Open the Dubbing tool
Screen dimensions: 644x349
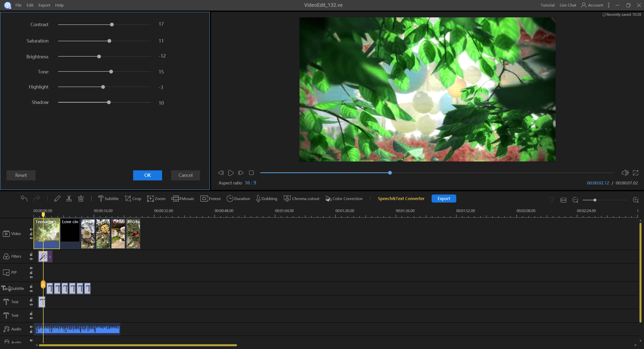[x=266, y=199]
